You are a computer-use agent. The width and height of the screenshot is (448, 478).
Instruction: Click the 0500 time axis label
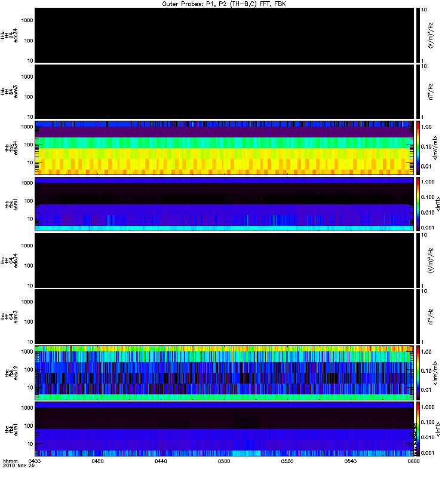coord(224,461)
